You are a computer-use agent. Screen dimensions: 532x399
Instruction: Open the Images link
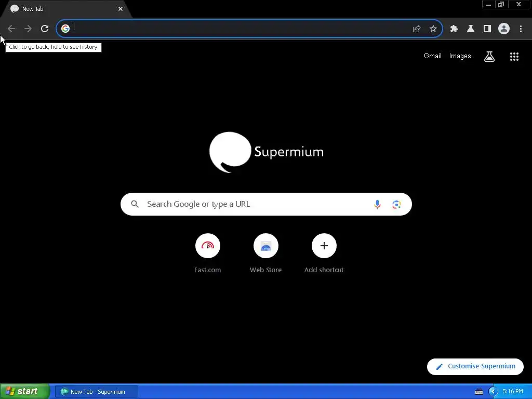click(460, 56)
